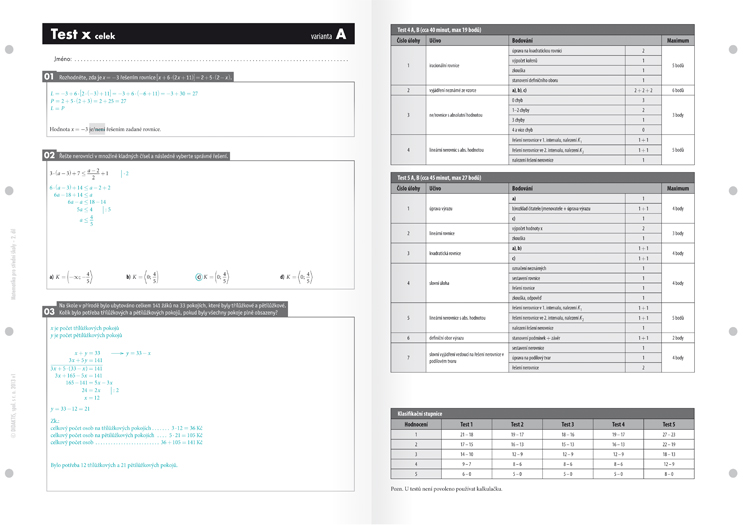Click the top punch hole on right page
This screenshot has height=525, width=743.
734,48
